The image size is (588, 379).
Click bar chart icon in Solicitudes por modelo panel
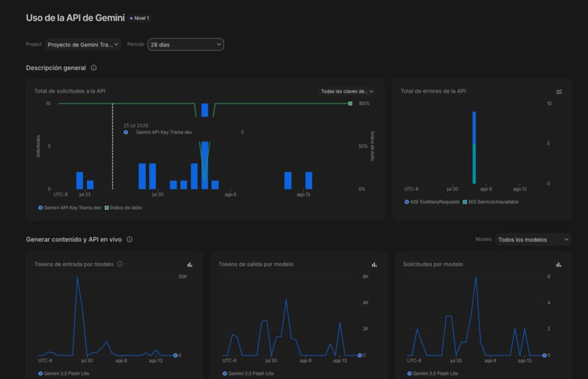(x=559, y=265)
